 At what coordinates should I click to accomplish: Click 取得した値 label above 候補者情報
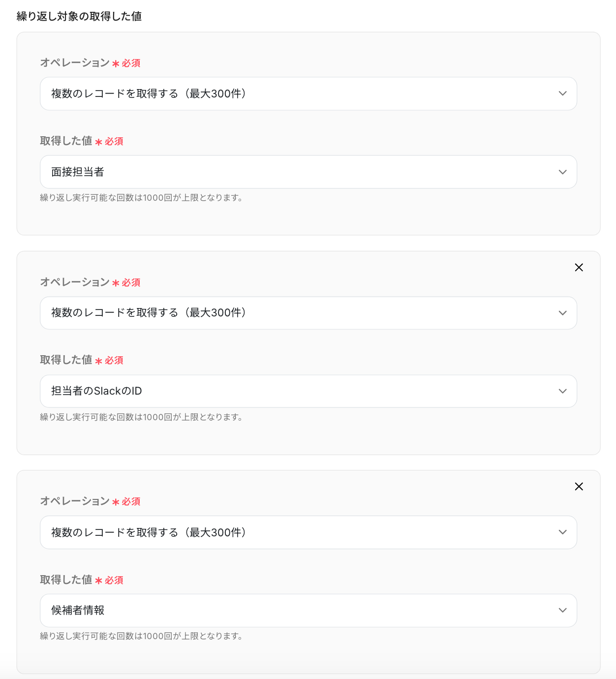[x=66, y=580]
